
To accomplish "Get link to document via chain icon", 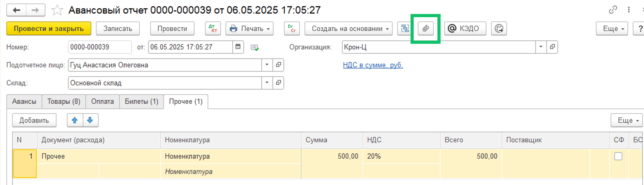I will click(x=613, y=10).
